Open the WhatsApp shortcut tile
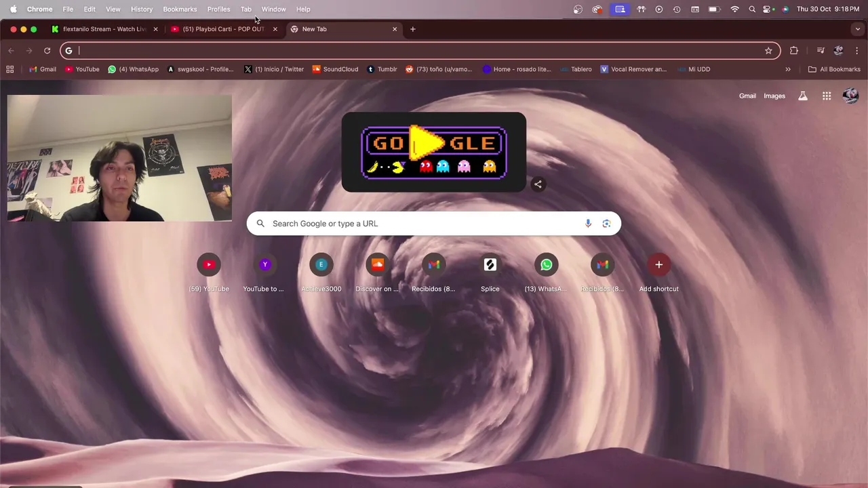This screenshot has height=488, width=868. 547,273
